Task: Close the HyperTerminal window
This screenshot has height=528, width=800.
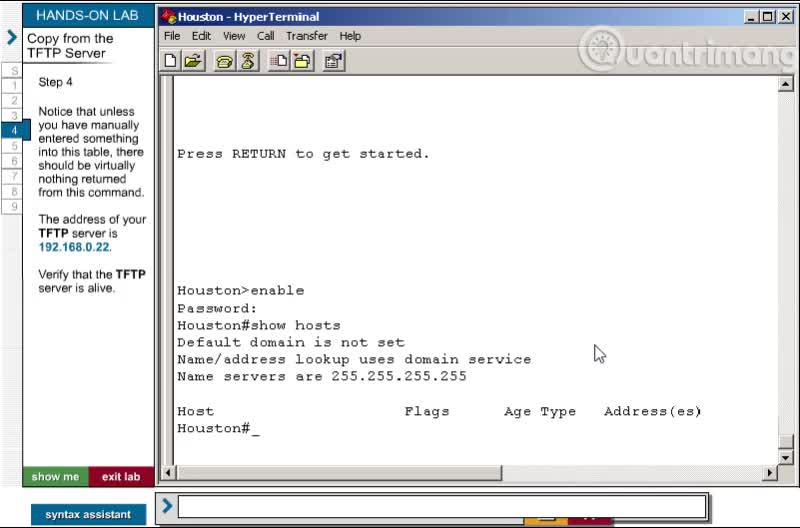Action: click(786, 17)
